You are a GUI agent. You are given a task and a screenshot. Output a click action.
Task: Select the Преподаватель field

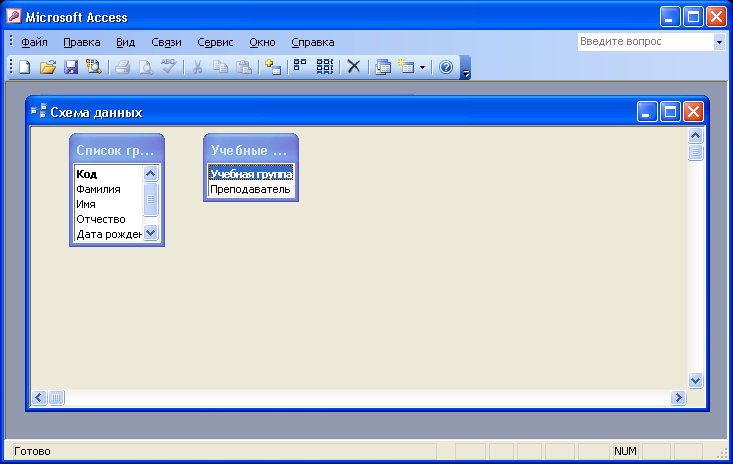point(251,189)
